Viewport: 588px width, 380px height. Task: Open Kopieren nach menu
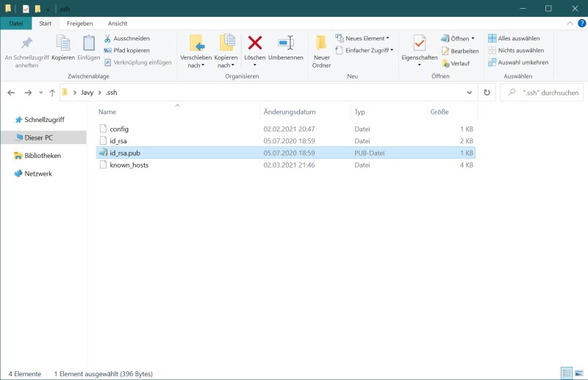pos(226,51)
